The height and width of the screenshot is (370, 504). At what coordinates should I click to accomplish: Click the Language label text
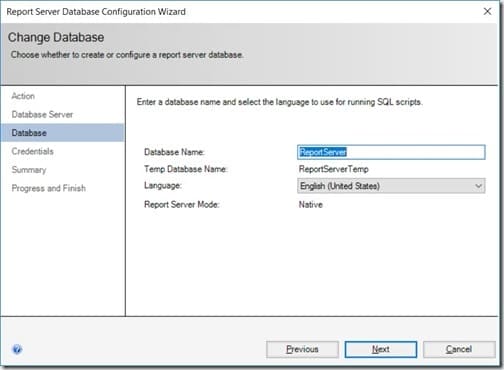tap(163, 185)
